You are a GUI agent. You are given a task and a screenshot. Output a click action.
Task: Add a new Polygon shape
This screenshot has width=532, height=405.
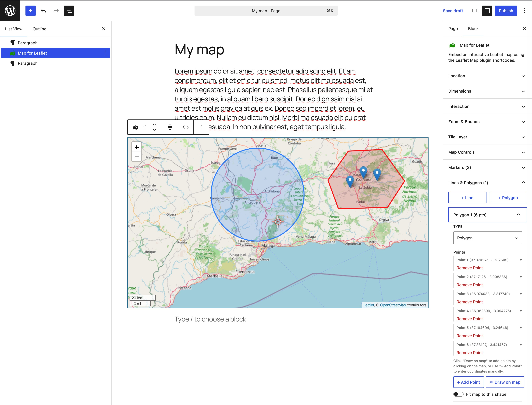click(508, 198)
